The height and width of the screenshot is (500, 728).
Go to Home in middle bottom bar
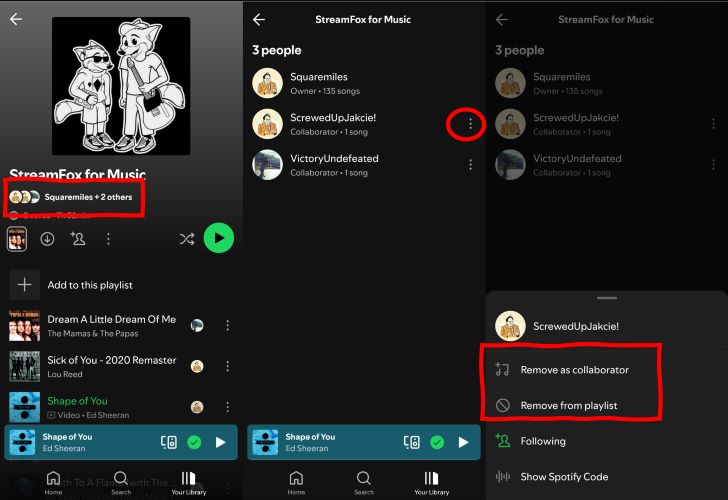[x=296, y=483]
